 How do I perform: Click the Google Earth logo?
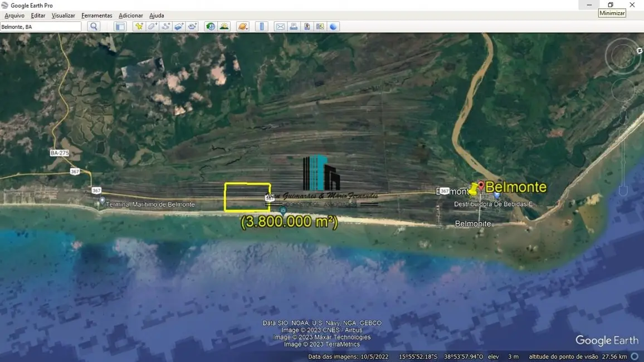click(607, 340)
